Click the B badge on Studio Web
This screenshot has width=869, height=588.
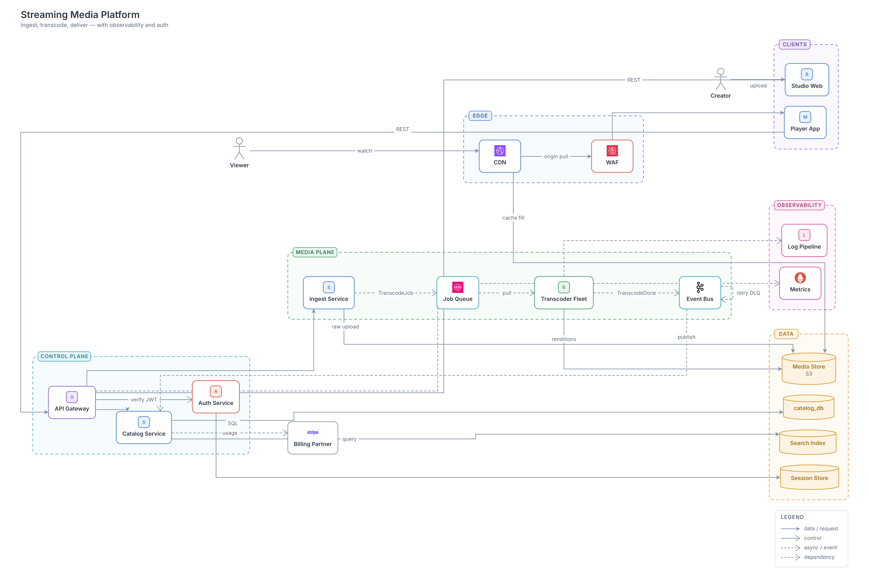[x=807, y=74]
